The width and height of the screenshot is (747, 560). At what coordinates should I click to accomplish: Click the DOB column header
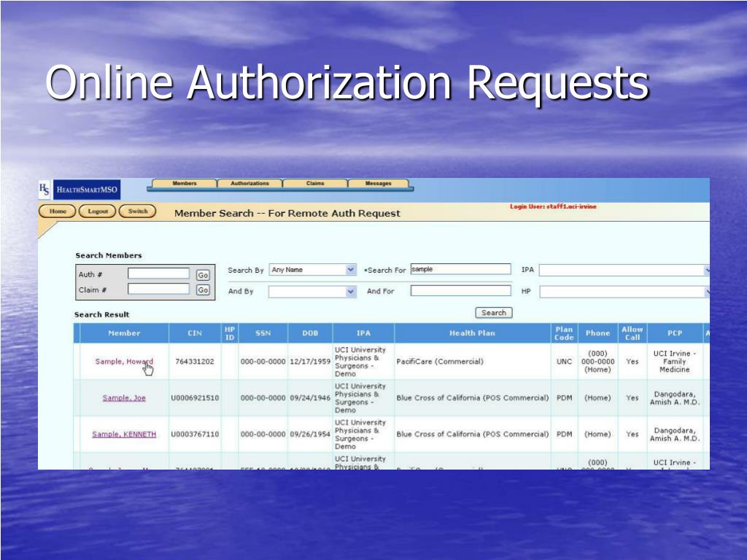coord(310,333)
